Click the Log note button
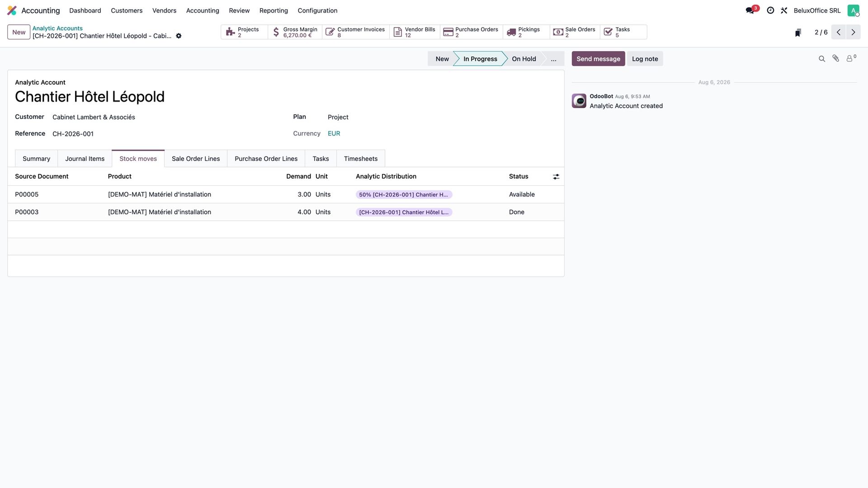This screenshot has height=488, width=868. 645,59
